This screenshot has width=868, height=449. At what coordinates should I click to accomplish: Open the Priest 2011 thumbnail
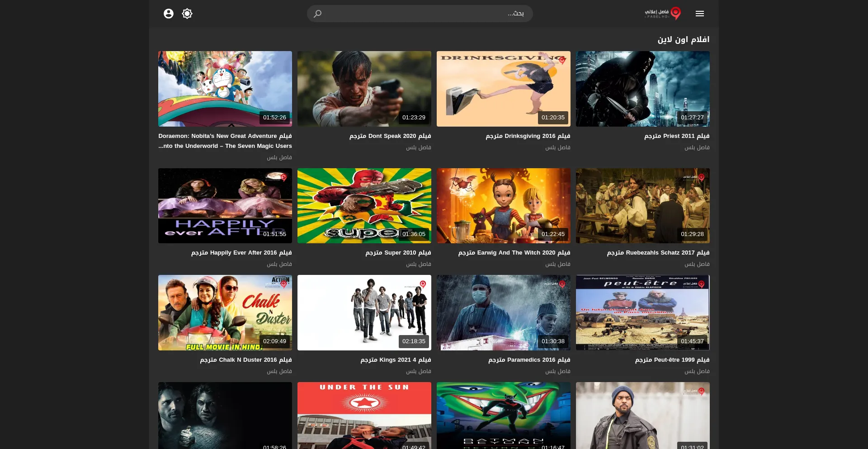643,89
